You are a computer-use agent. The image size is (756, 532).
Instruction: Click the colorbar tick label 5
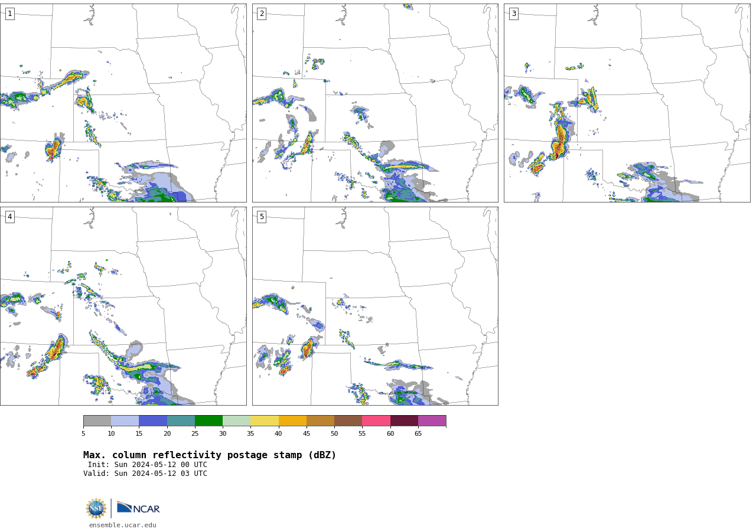click(83, 433)
